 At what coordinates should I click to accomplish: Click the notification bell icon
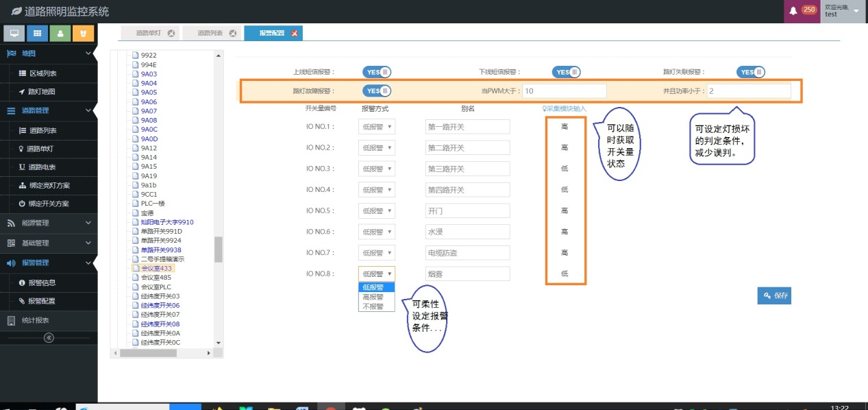[x=793, y=11]
